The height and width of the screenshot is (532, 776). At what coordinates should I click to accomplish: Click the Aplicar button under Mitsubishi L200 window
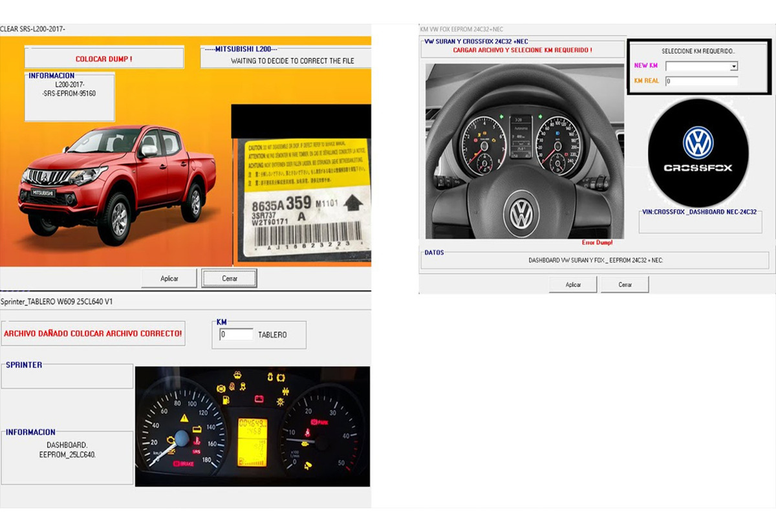click(x=169, y=279)
